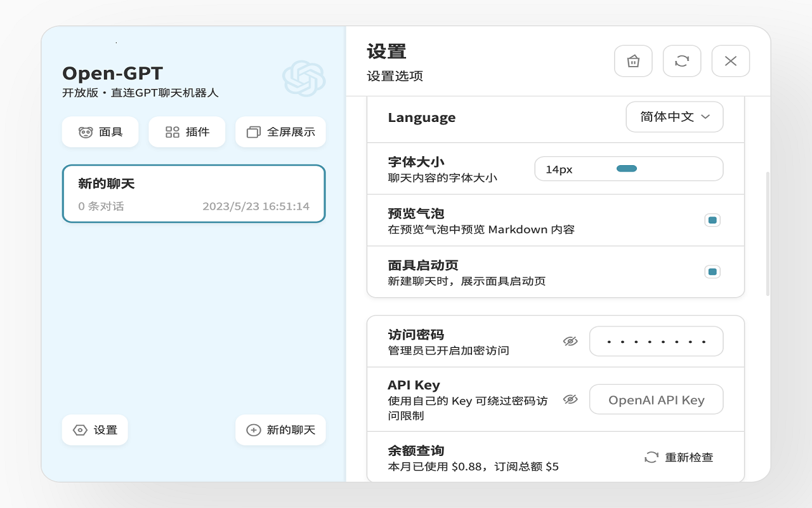Click the OpenAI logo in the sidebar
The image size is (812, 508).
click(x=304, y=79)
